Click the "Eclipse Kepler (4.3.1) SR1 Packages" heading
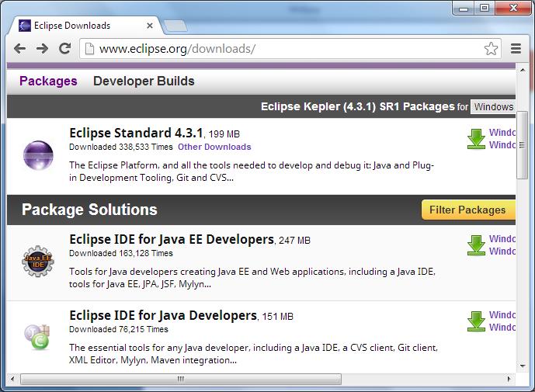This screenshot has width=535, height=392. 358,107
